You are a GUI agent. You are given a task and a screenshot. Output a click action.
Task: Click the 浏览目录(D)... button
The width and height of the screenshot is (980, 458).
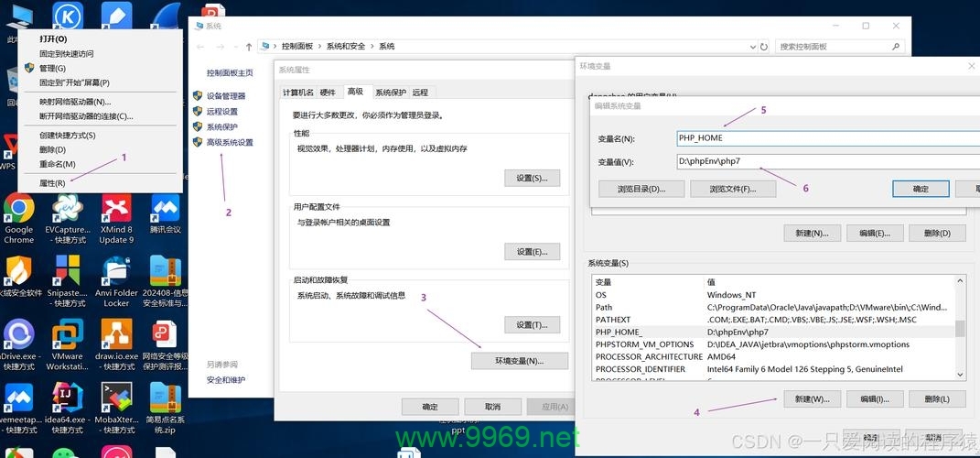(x=641, y=189)
